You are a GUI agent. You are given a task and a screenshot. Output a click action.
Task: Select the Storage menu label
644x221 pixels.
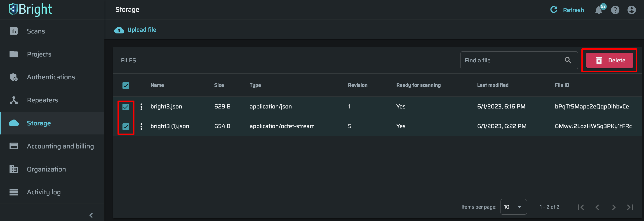[39, 123]
